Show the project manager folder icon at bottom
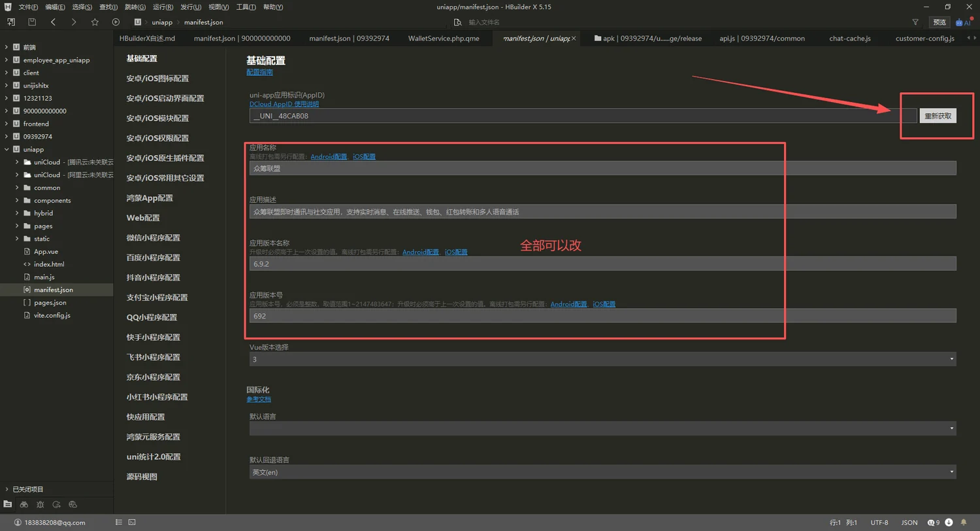Viewport: 980px width, 531px height. click(x=8, y=504)
